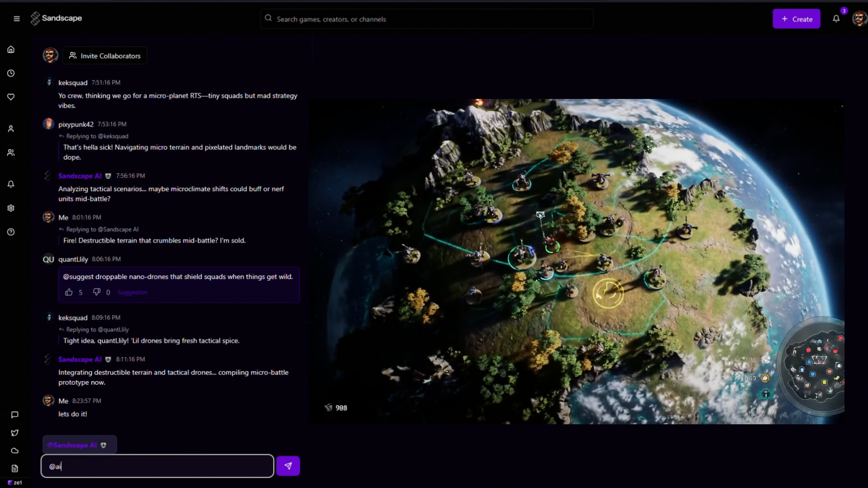The height and width of the screenshot is (488, 868).
Task: Click the Create button
Action: click(x=796, y=19)
